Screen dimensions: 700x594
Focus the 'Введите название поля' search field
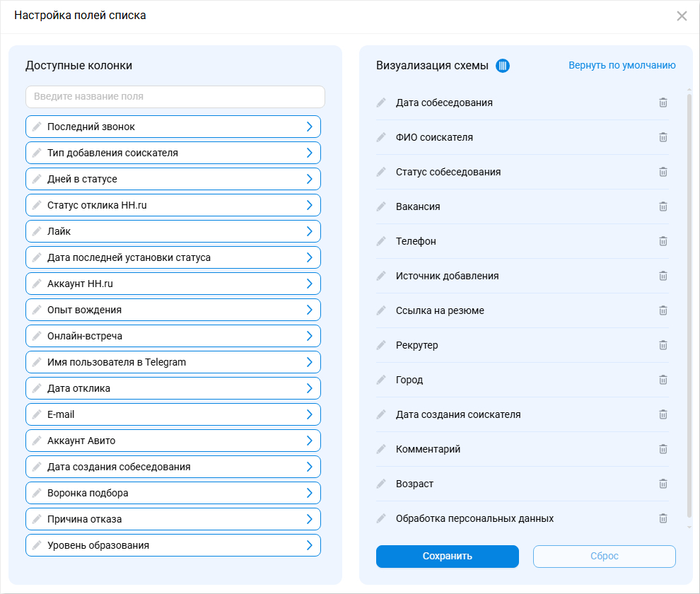point(175,97)
